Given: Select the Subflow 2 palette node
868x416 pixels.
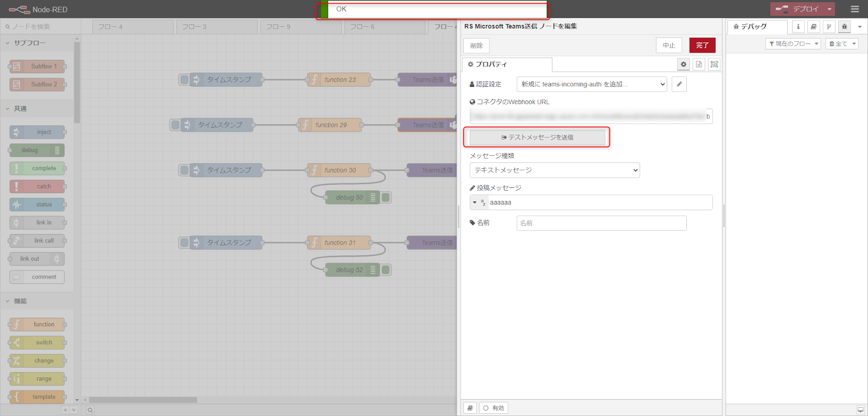Looking at the screenshot, I should [37, 84].
